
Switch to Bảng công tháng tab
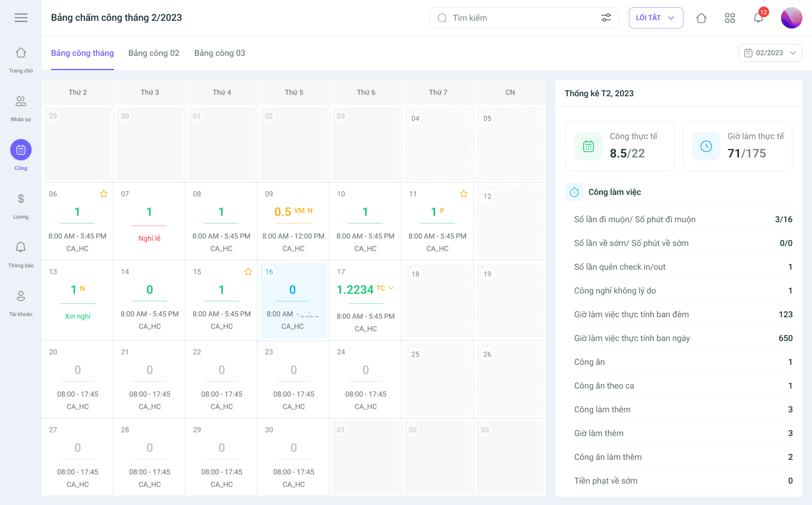[x=83, y=53]
